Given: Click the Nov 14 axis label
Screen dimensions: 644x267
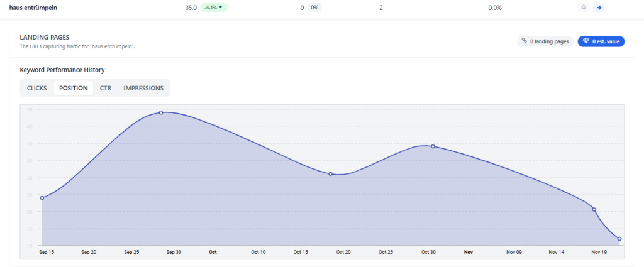Looking at the screenshot, I should tap(556, 252).
